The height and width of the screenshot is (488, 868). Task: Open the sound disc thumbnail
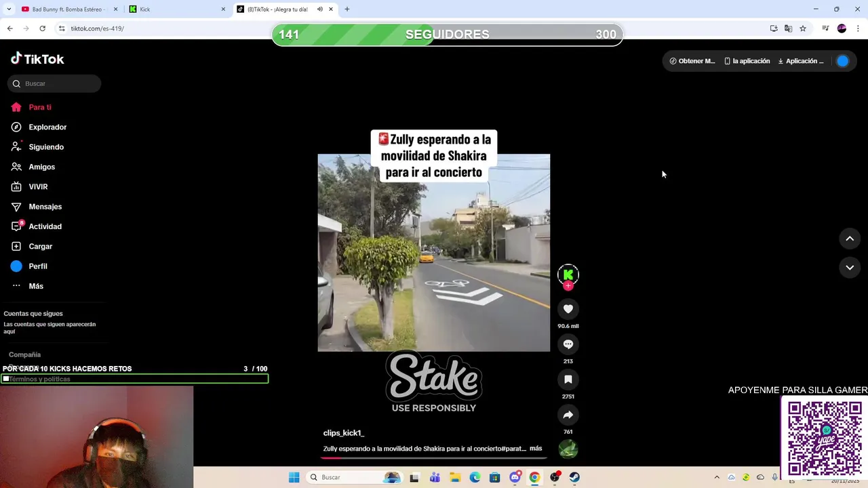568,449
